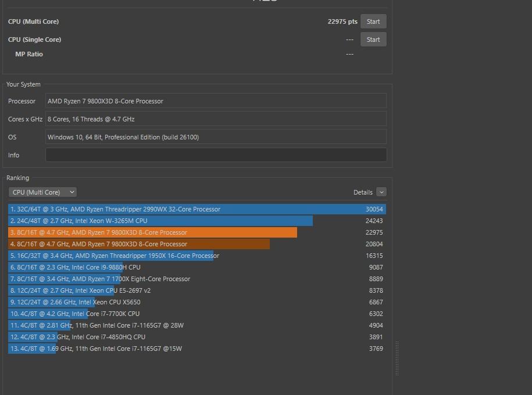Select ranking row 7 Ryzen 7 1700X
Viewport: 532px width, 395px height.
(x=197, y=279)
